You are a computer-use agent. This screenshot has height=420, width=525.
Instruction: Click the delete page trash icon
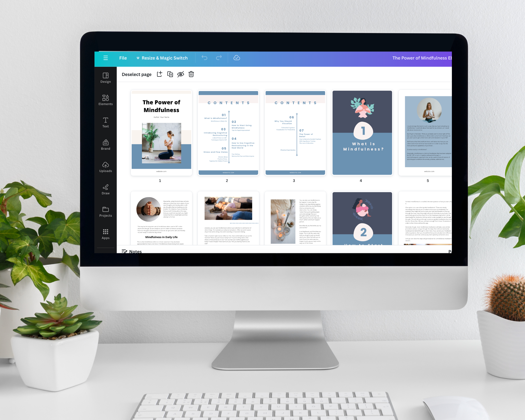(192, 74)
